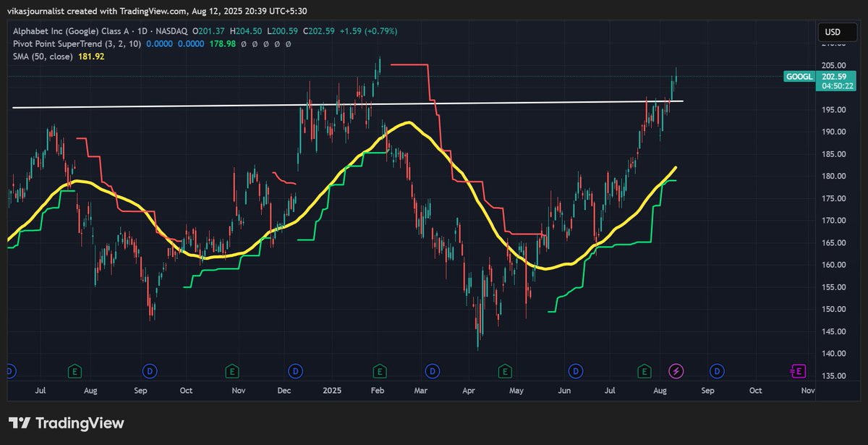
Task: Click the purple lightning bolt event icon
Action: (x=676, y=371)
